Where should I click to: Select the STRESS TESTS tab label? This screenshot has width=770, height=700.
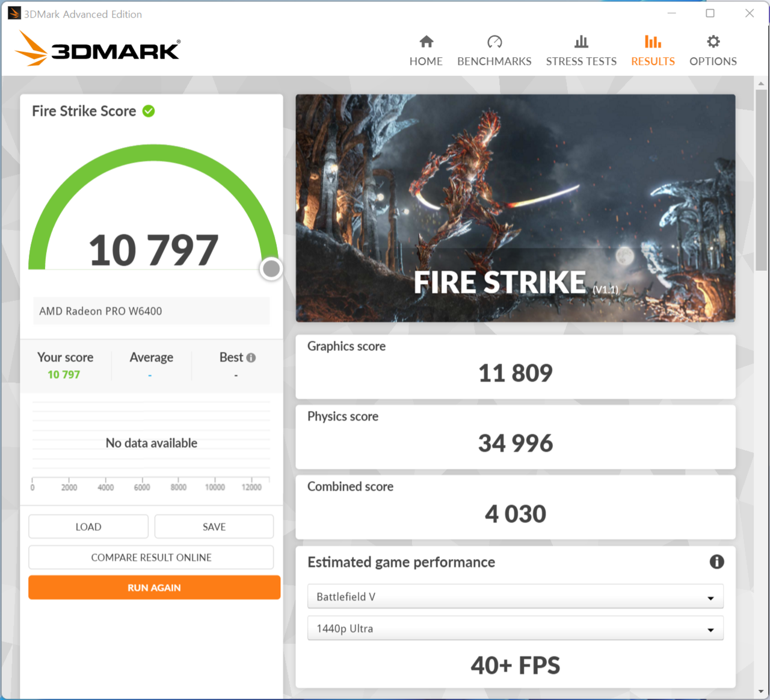point(581,61)
